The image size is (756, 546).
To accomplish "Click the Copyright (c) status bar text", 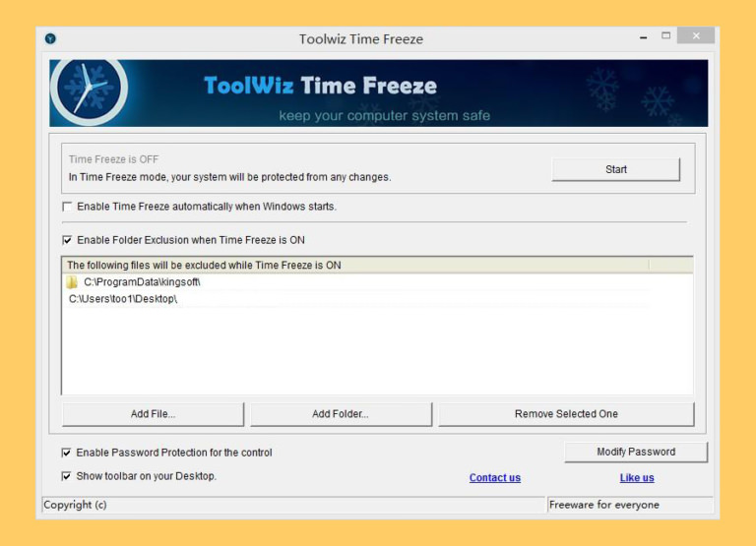I will (75, 505).
